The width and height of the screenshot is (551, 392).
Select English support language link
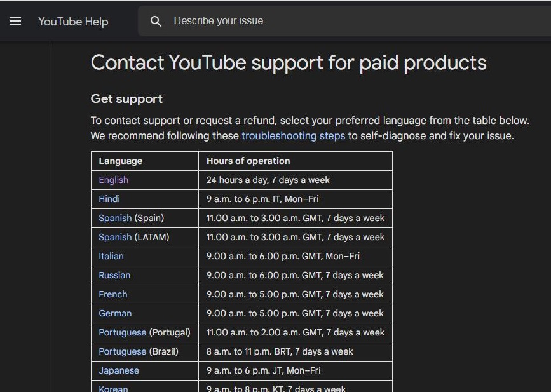click(x=113, y=180)
